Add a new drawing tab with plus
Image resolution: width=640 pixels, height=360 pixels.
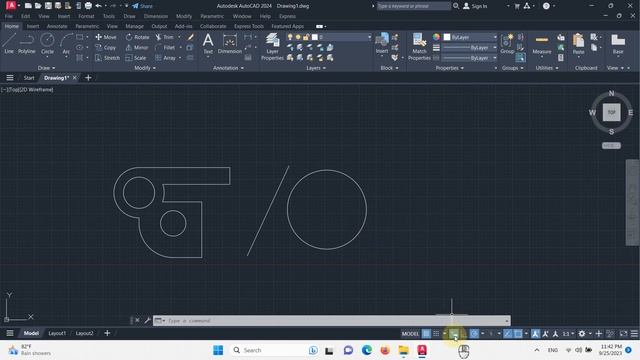[88, 78]
